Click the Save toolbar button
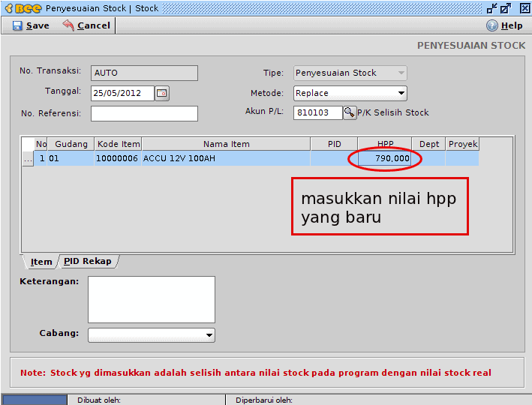The width and height of the screenshot is (532, 405). pos(31,25)
